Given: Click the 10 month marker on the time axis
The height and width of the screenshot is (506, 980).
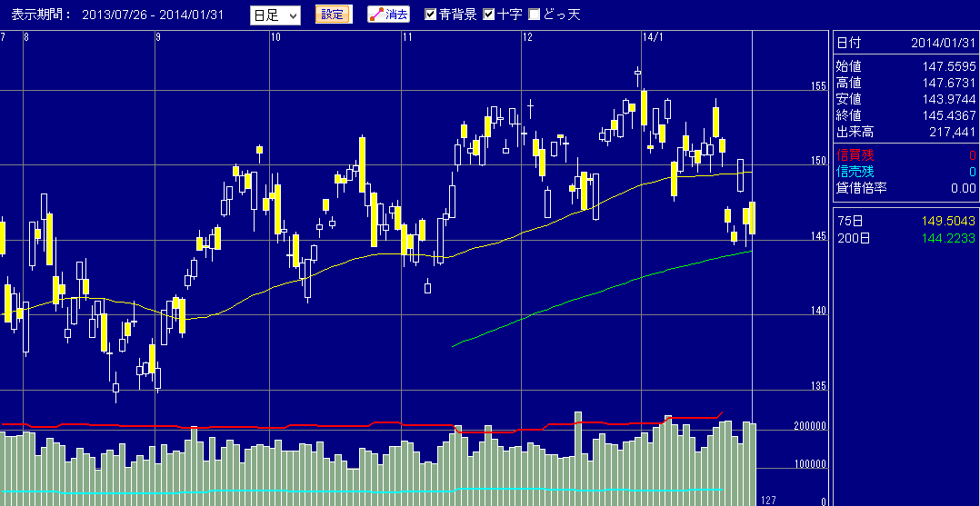Looking at the screenshot, I should coord(275,37).
